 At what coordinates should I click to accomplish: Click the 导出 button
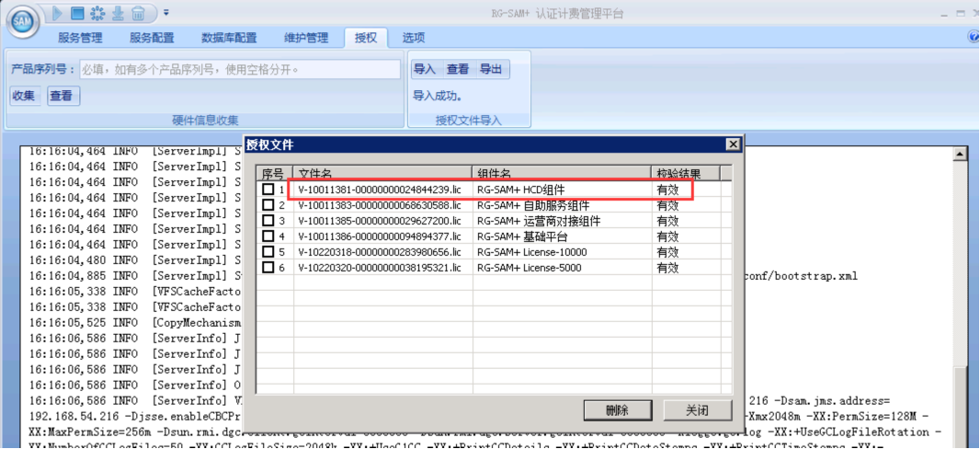point(491,69)
